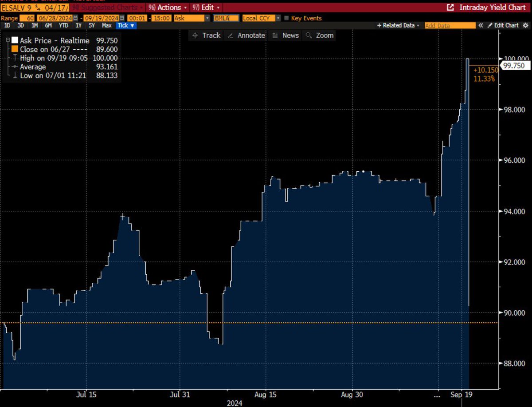Activate the Track crosshair tool

click(x=207, y=36)
